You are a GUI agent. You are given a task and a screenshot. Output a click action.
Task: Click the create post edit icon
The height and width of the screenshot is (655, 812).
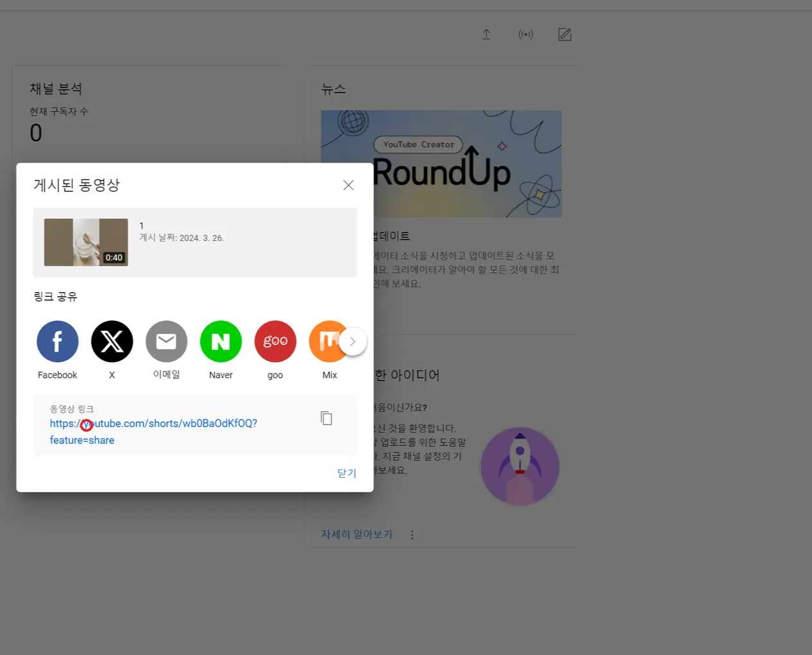pos(565,34)
